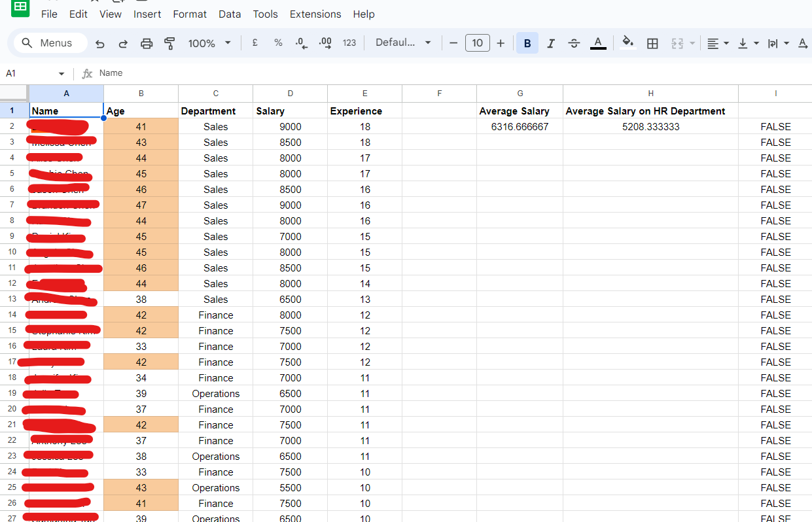Open the 123 more formats button
The height and width of the screenshot is (522, 812).
(349, 43)
